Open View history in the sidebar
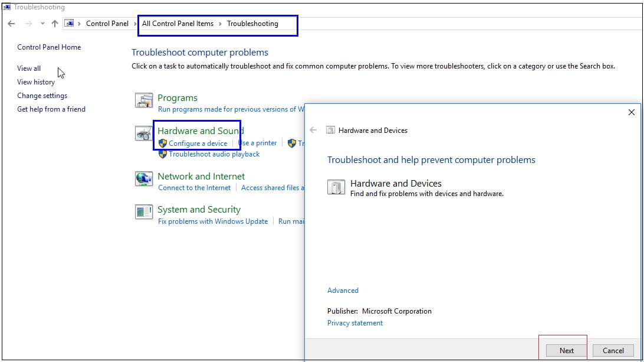This screenshot has width=644, height=362. point(36,82)
